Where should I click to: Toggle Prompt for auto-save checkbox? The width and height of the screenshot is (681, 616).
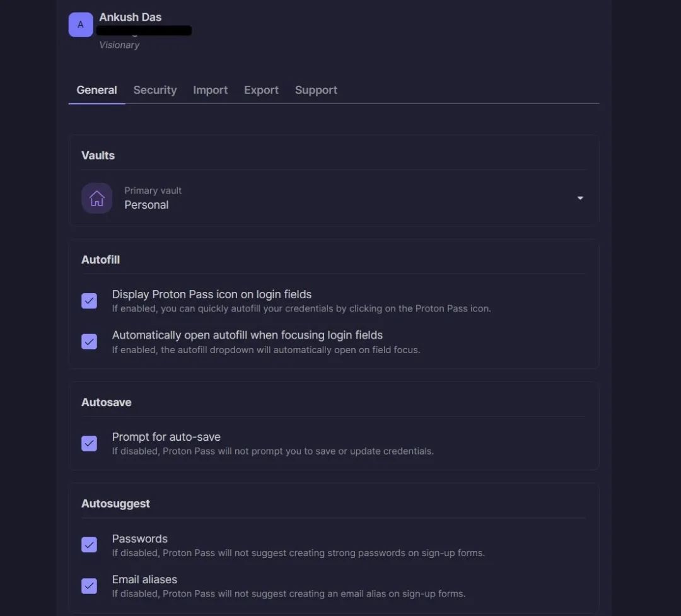pyautogui.click(x=90, y=443)
